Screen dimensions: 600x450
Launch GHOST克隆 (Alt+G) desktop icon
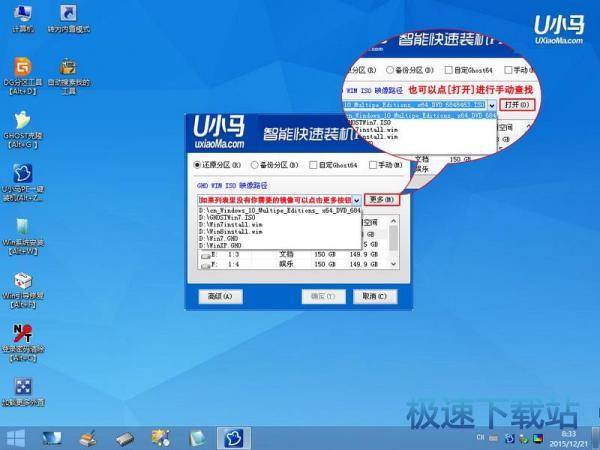[x=23, y=129]
